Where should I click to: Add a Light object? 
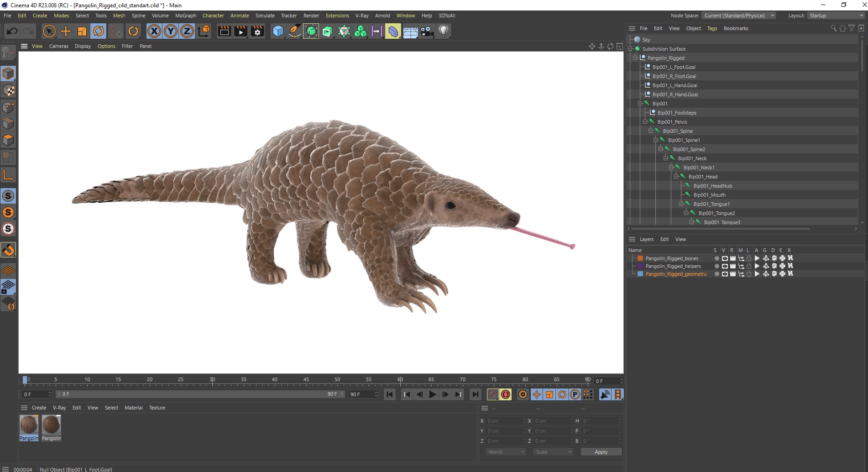tap(443, 31)
